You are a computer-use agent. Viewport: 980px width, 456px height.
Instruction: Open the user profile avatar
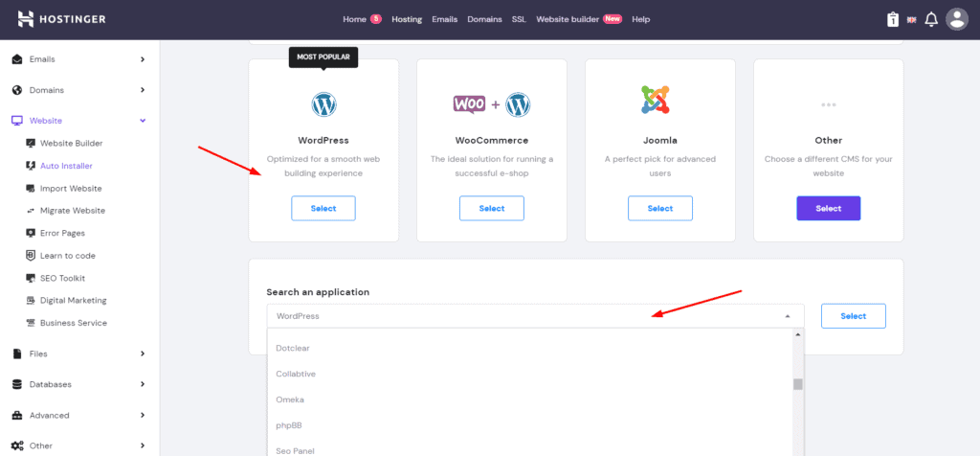tap(957, 19)
